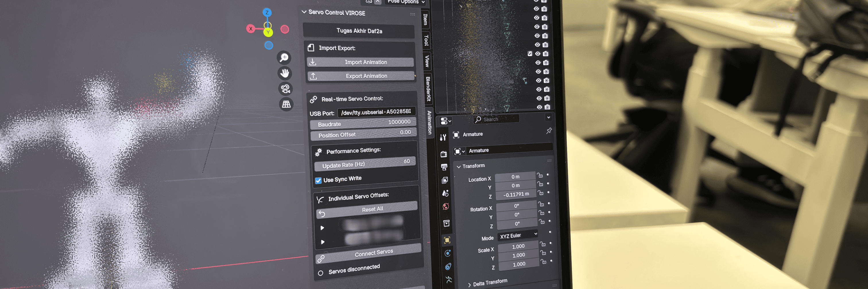
Task: Open the Tool properties tab icon
Action: click(443, 137)
